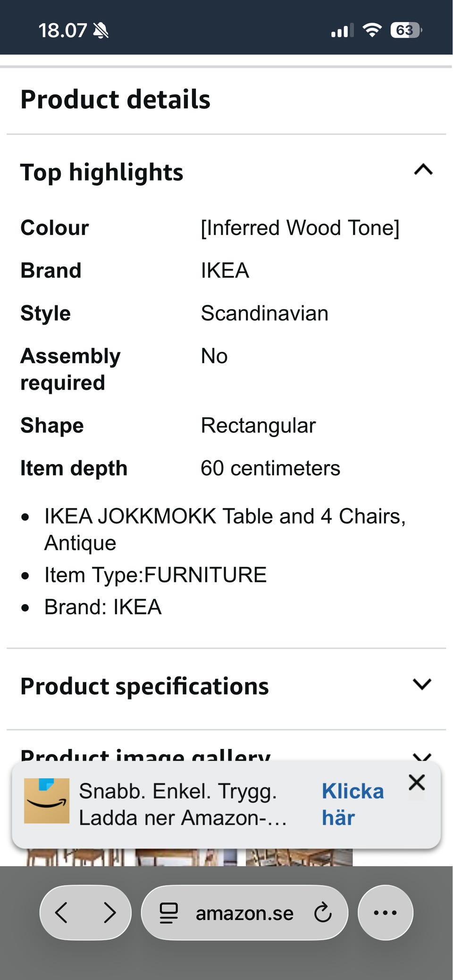Tap the Product specifications heading
Image resolution: width=453 pixels, height=980 pixels.
(x=144, y=686)
